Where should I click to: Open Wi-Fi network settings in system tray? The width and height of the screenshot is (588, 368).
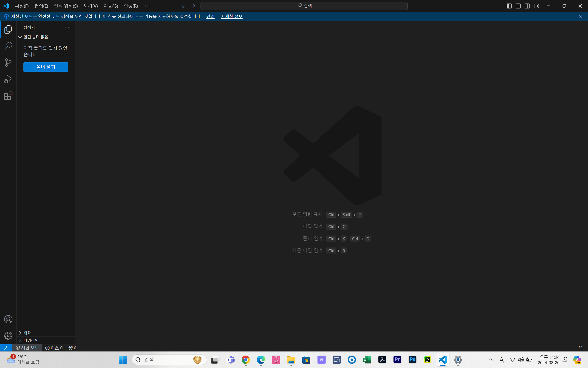pyautogui.click(x=512, y=360)
